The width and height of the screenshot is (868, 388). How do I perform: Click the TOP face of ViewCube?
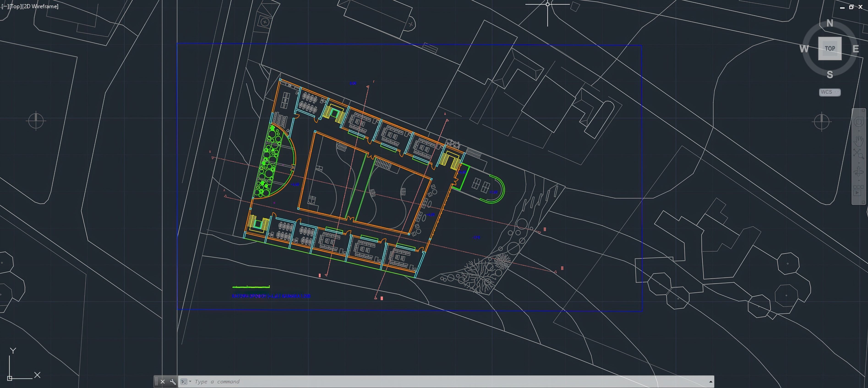(830, 48)
